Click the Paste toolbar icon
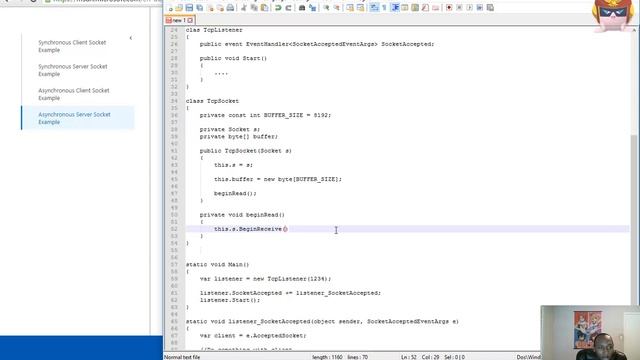 264,8
